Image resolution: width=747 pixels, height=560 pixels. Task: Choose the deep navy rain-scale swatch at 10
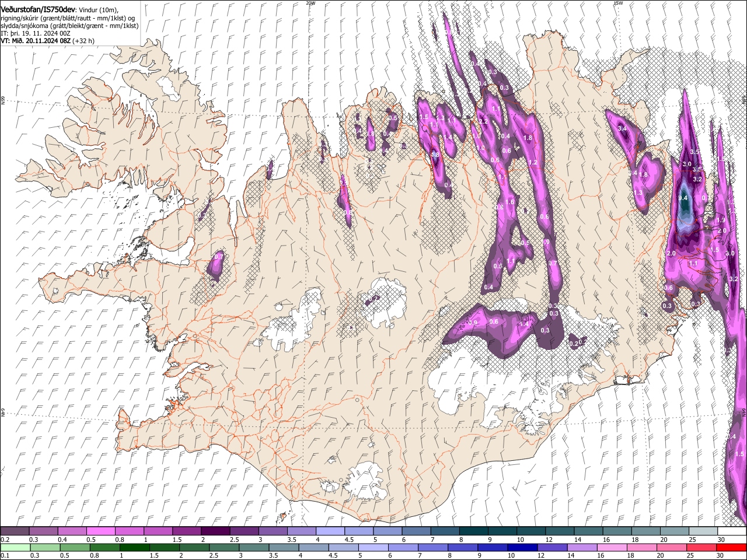[x=522, y=548]
